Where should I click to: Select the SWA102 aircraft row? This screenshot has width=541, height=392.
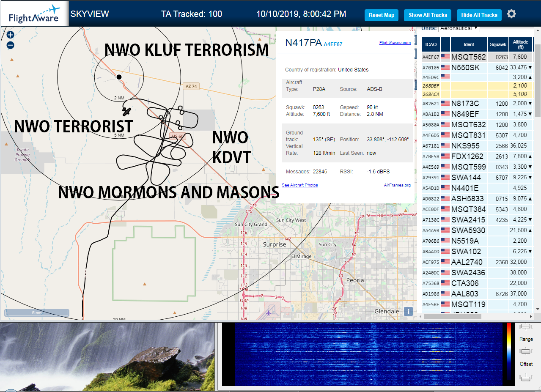(x=478, y=251)
